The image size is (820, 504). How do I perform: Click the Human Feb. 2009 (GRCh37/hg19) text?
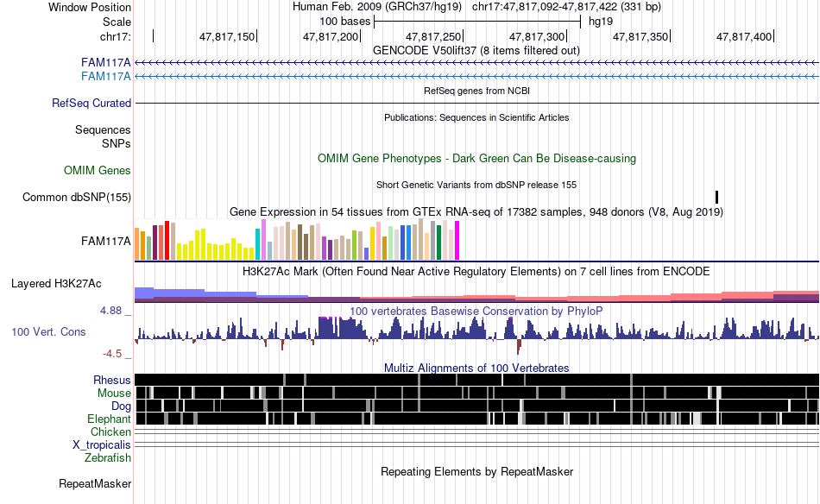coord(377,7)
